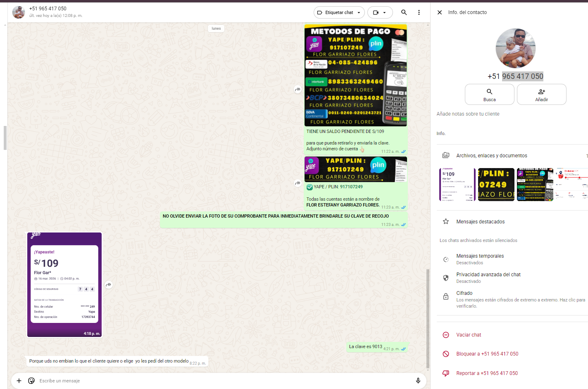Forward the METODOS DE PAGO image
The height and width of the screenshot is (389, 588).
298,89
